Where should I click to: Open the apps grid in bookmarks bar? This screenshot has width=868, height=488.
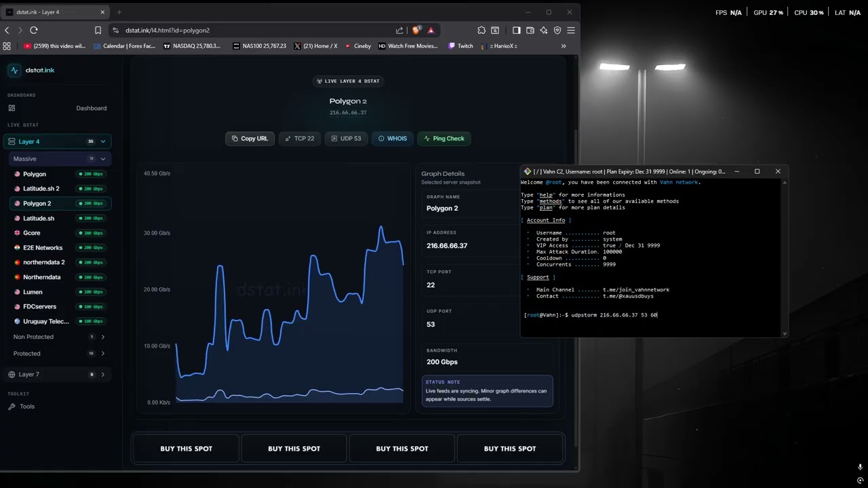point(7,46)
